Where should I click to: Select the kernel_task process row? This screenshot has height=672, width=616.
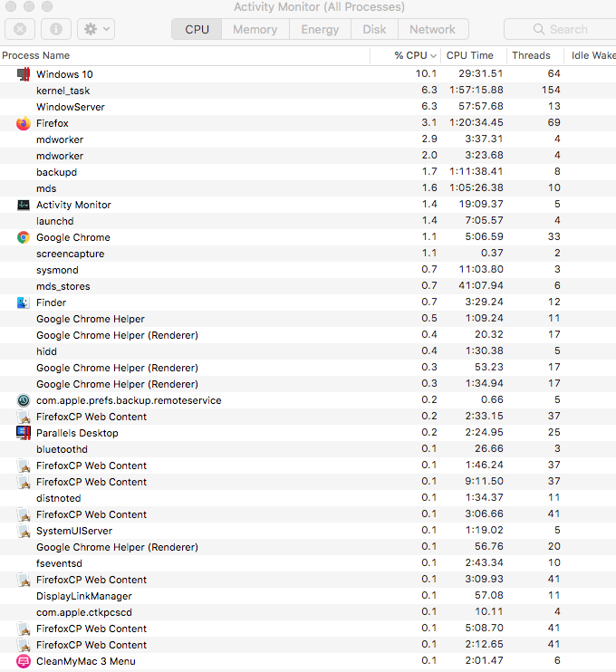point(308,91)
